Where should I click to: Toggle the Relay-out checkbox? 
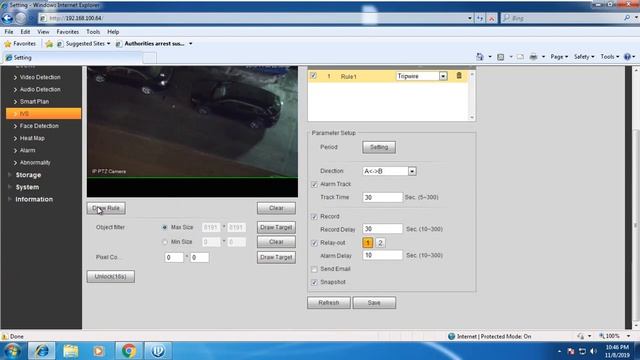point(314,243)
